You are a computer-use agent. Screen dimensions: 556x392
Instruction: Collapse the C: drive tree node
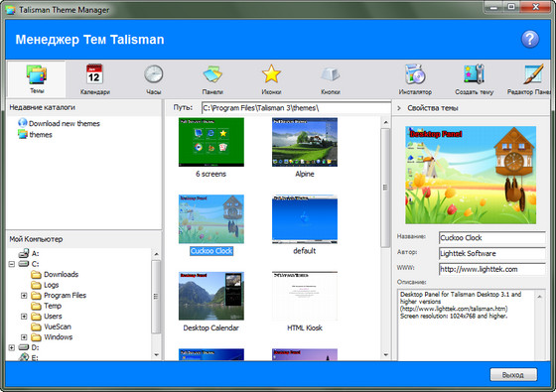12,264
